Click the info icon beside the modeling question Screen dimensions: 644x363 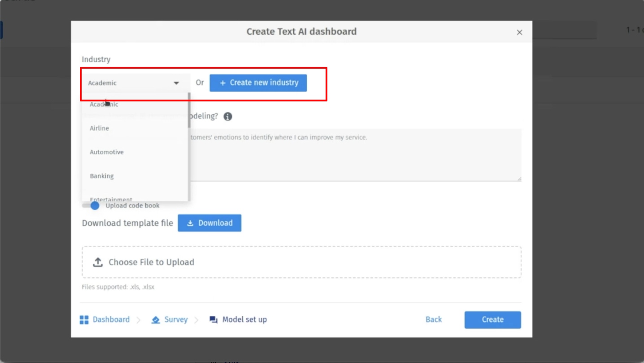(228, 117)
